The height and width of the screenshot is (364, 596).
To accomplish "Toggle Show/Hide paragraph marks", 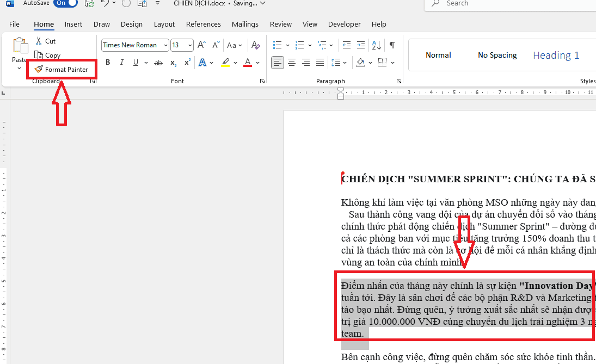I will [x=392, y=45].
